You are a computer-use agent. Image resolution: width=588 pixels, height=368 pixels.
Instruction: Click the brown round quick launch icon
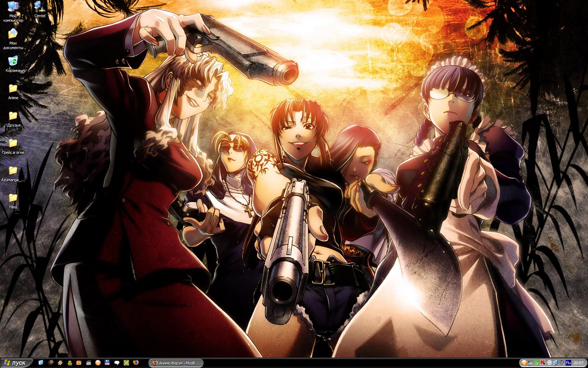tap(51, 363)
